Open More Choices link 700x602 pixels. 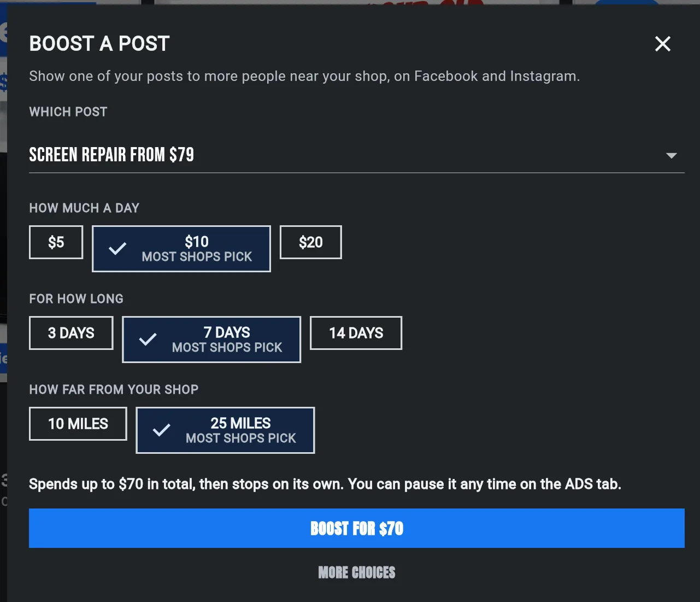click(357, 572)
